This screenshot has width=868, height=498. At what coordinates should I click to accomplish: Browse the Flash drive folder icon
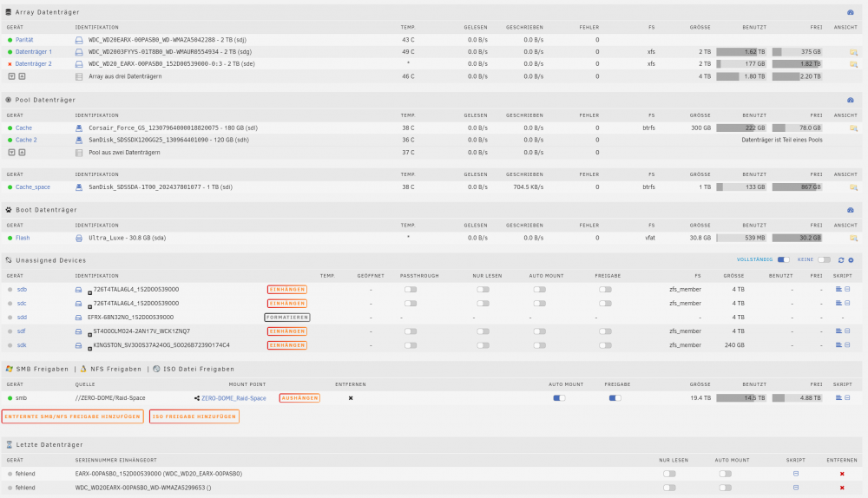[853, 238]
